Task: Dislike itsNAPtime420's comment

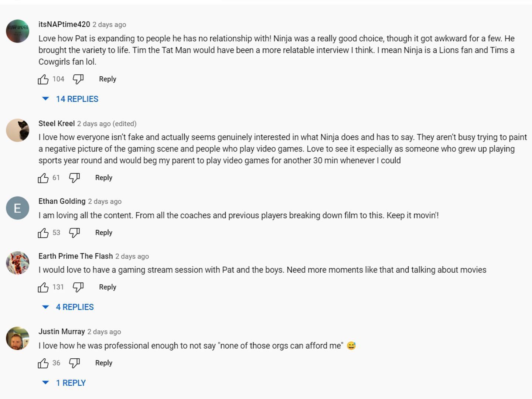Action: tap(78, 79)
